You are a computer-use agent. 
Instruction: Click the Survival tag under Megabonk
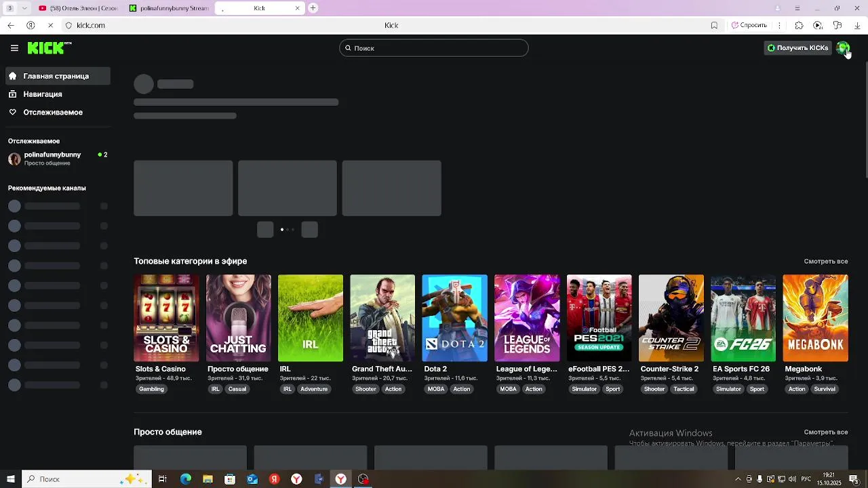[825, 389]
